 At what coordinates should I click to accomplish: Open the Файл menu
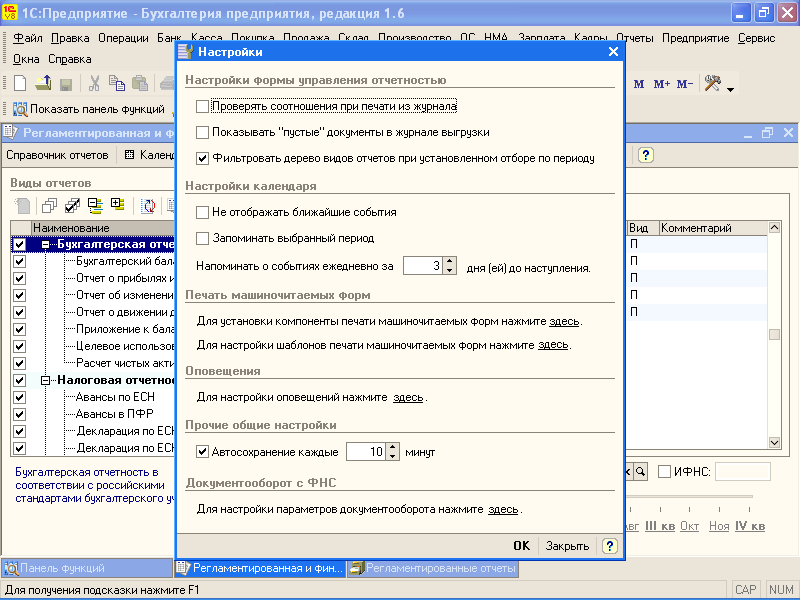pos(28,38)
